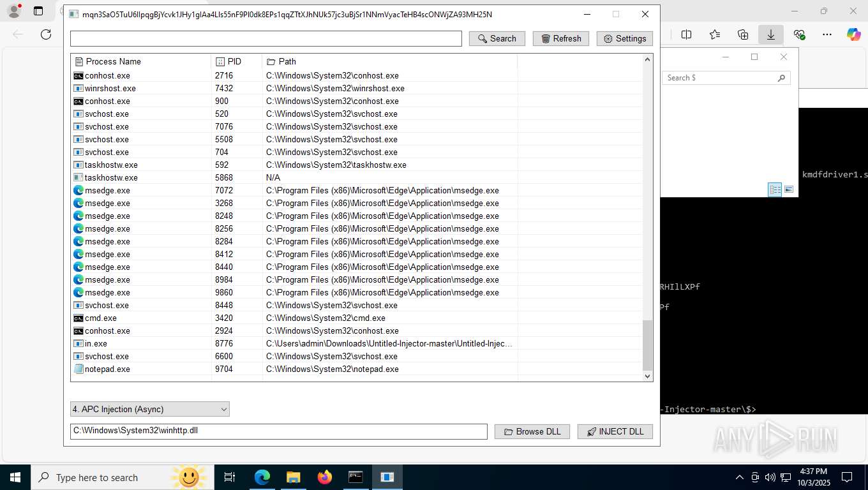The height and width of the screenshot is (490, 868).
Task: Open Copilot in the Edge toolbar
Action: click(x=854, y=34)
